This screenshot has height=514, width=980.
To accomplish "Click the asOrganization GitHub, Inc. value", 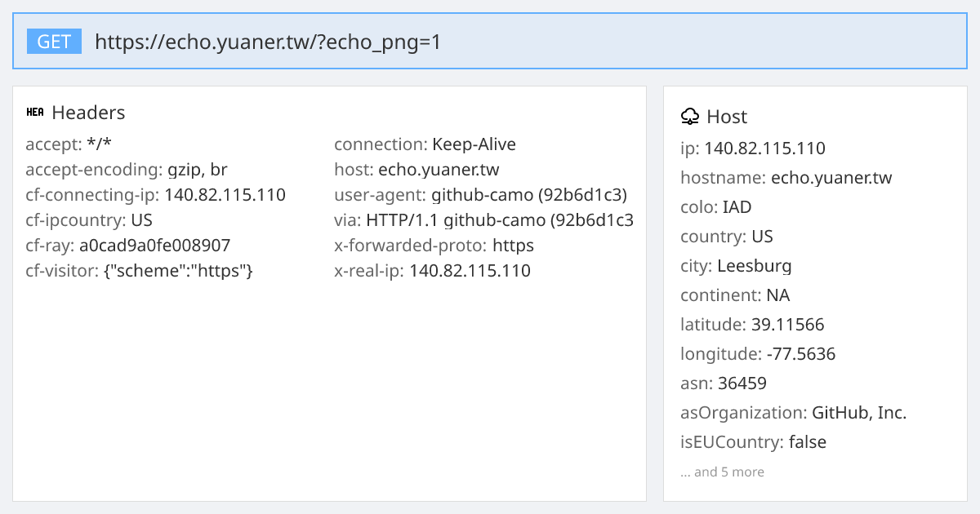I will coord(859,413).
